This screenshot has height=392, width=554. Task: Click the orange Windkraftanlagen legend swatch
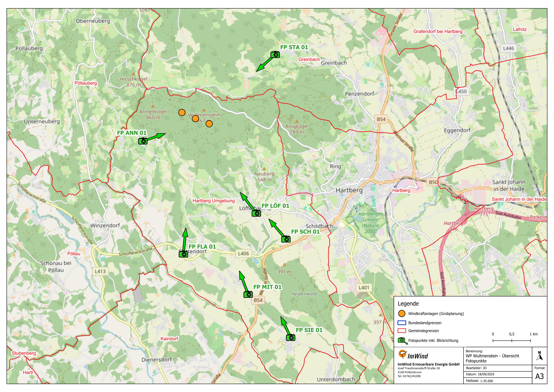click(x=402, y=314)
